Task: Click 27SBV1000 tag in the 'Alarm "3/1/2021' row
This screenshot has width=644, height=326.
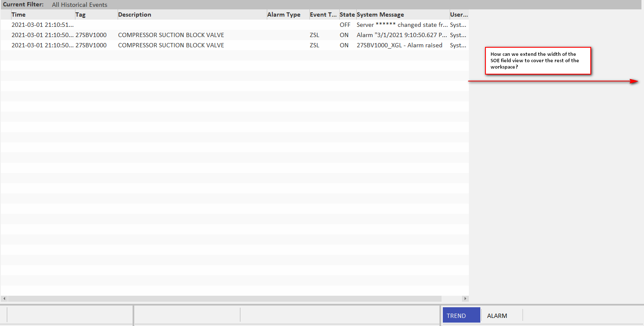Action: point(91,35)
